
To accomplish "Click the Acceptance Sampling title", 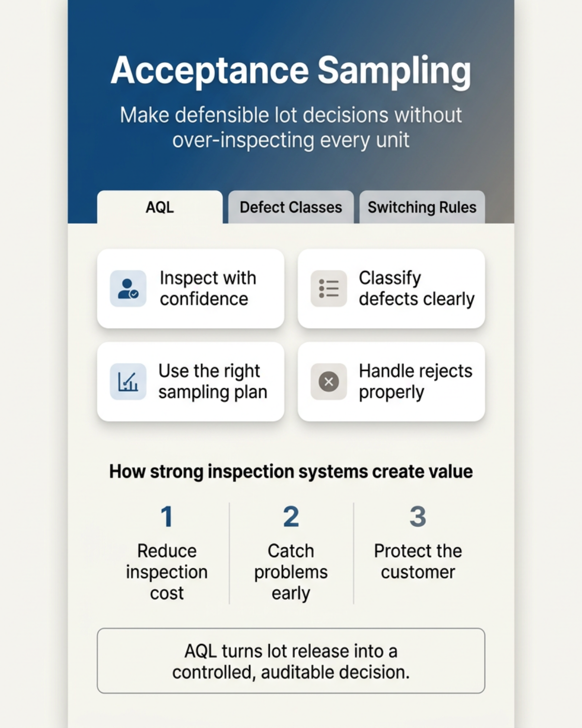I will [x=291, y=71].
